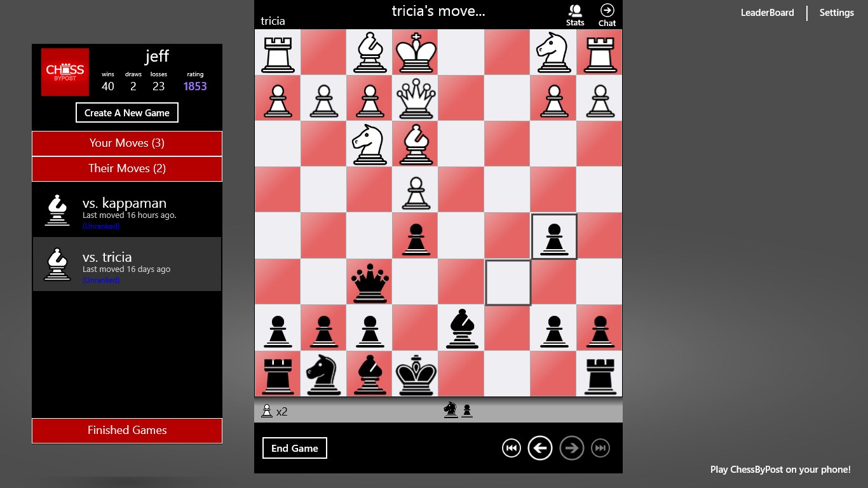Jump to first move of game
This screenshot has height=488, width=868.
[x=511, y=448]
